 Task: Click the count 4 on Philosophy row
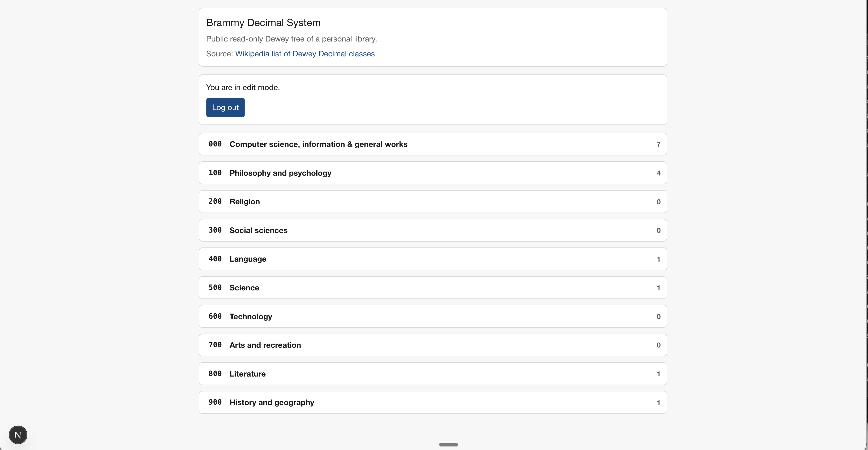point(658,173)
